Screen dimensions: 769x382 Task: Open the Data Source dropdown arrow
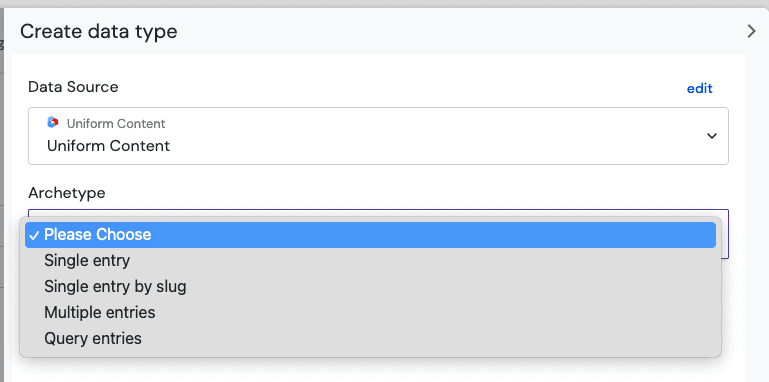pos(712,136)
